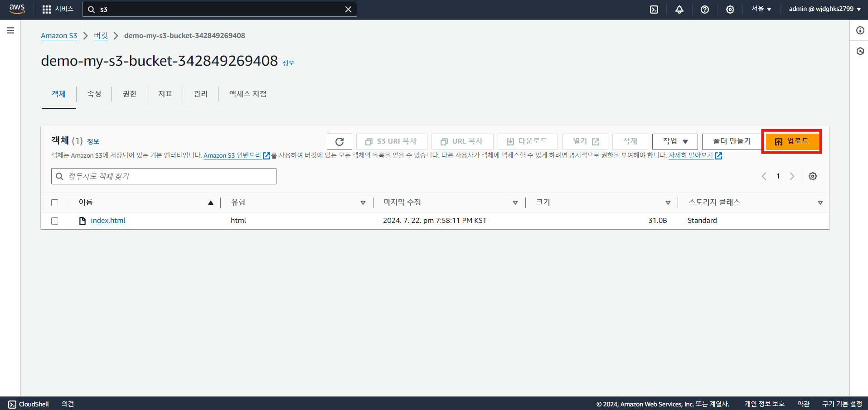Open the top bar settings gear
The width and height of the screenshot is (868, 410).
(x=730, y=10)
